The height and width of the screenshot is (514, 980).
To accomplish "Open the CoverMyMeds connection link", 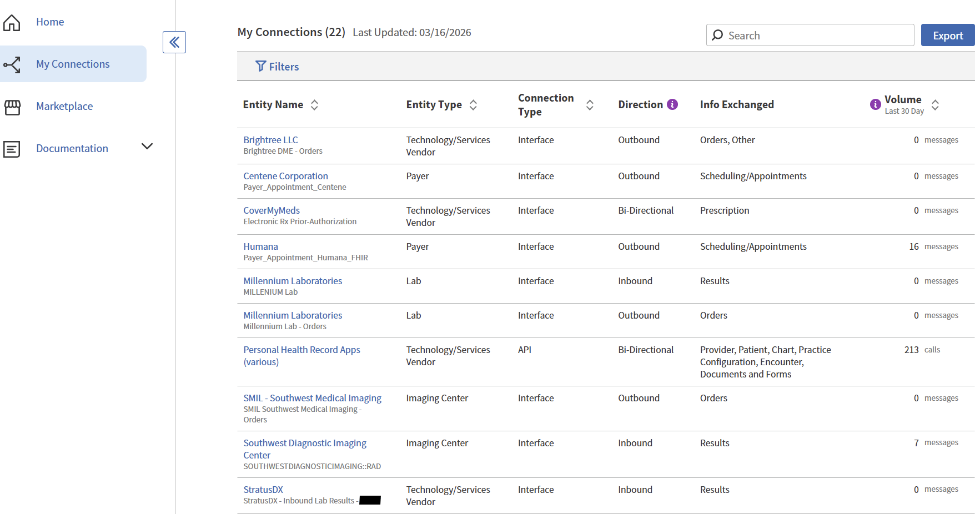I will tap(272, 210).
